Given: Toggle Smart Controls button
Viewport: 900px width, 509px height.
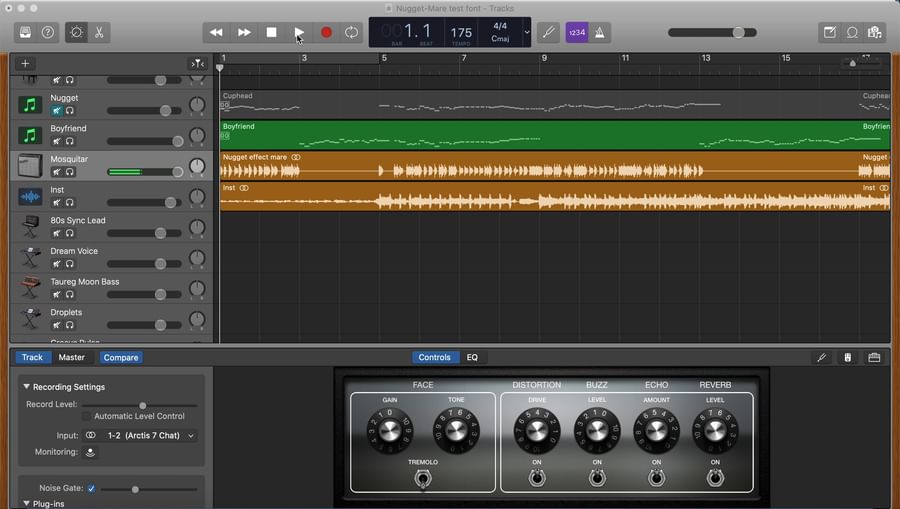Looking at the screenshot, I should [76, 33].
